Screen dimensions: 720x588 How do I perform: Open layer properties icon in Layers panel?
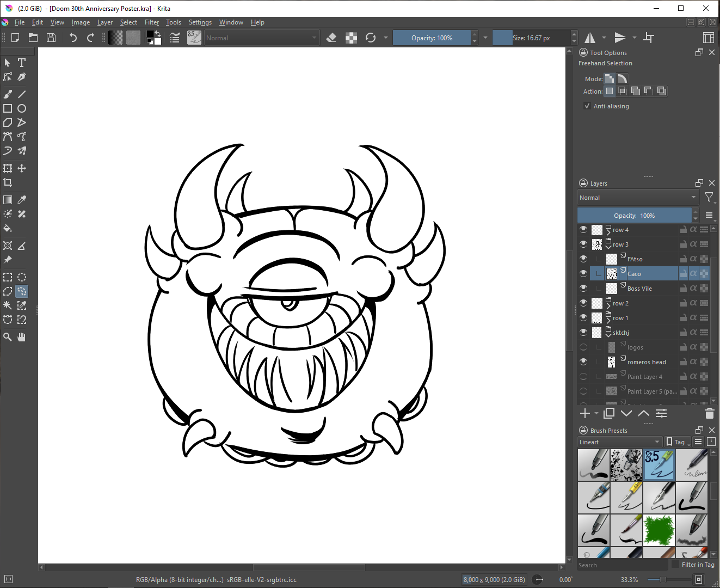coord(661,413)
